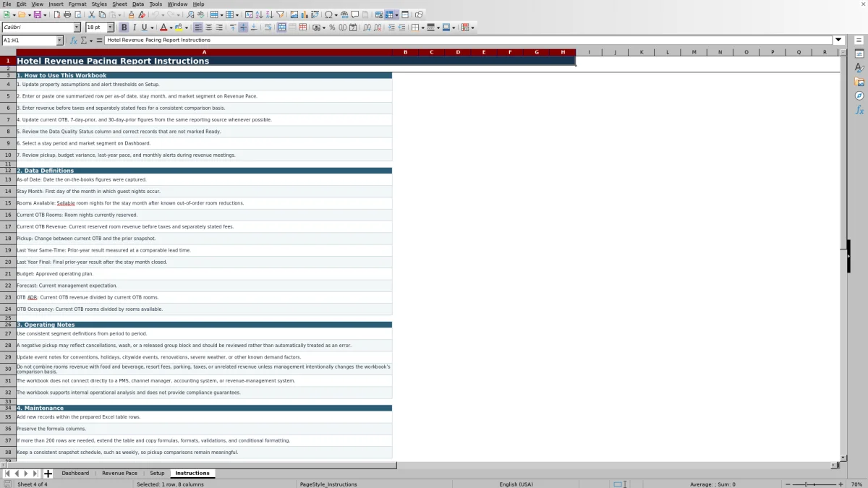Click the English (USA) language status field

tap(516, 484)
